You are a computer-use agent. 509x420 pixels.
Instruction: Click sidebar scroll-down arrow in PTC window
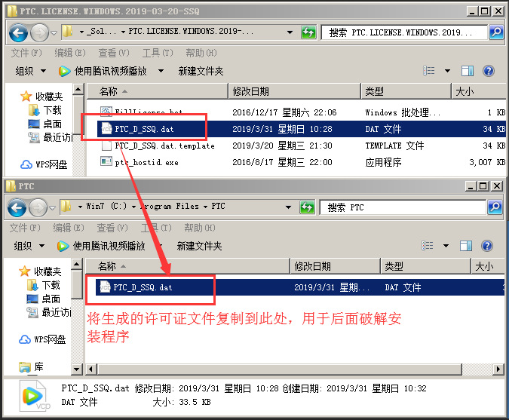(x=77, y=369)
